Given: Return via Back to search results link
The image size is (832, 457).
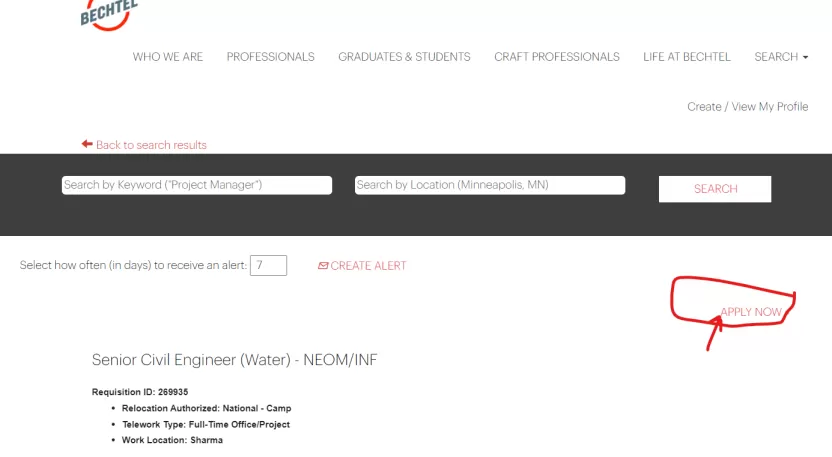Looking at the screenshot, I should click(x=151, y=145).
